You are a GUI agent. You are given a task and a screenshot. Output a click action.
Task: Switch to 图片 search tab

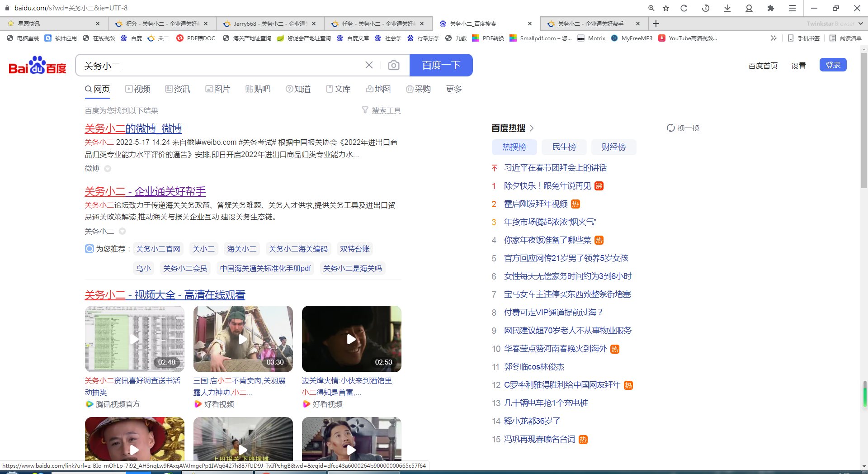217,89
